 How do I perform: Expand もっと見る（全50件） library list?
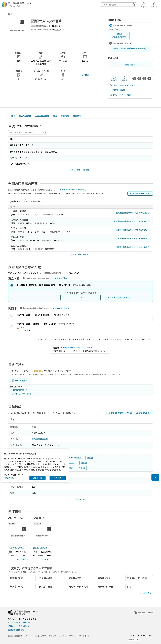(x=80, y=255)
